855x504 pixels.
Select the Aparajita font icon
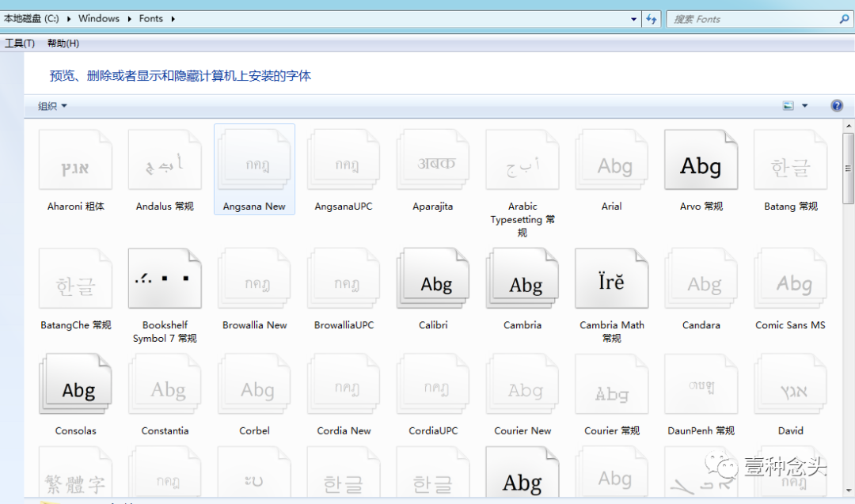pyautogui.click(x=433, y=160)
